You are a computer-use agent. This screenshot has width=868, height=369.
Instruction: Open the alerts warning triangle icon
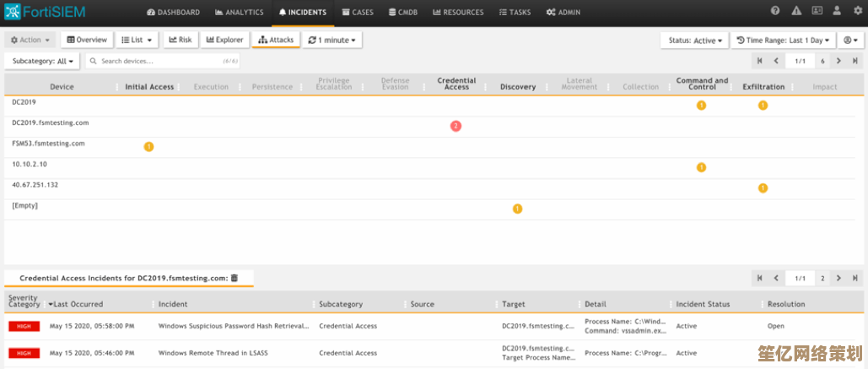[795, 12]
